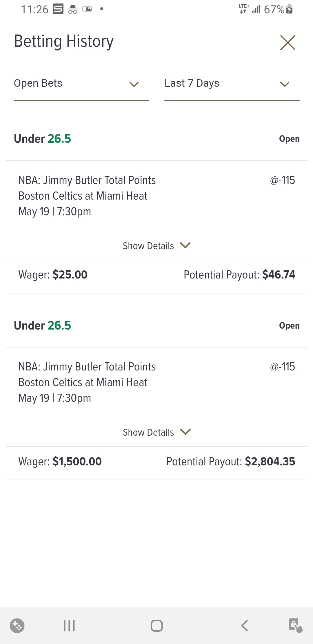Tap the $2,804.35 potential payout amount
The height and width of the screenshot is (644, 313).
270,462
